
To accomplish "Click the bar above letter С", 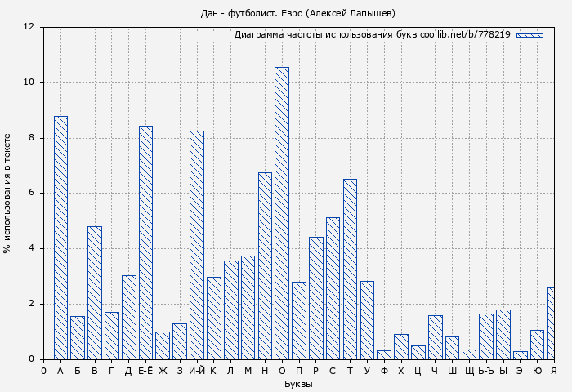I will (333, 287).
